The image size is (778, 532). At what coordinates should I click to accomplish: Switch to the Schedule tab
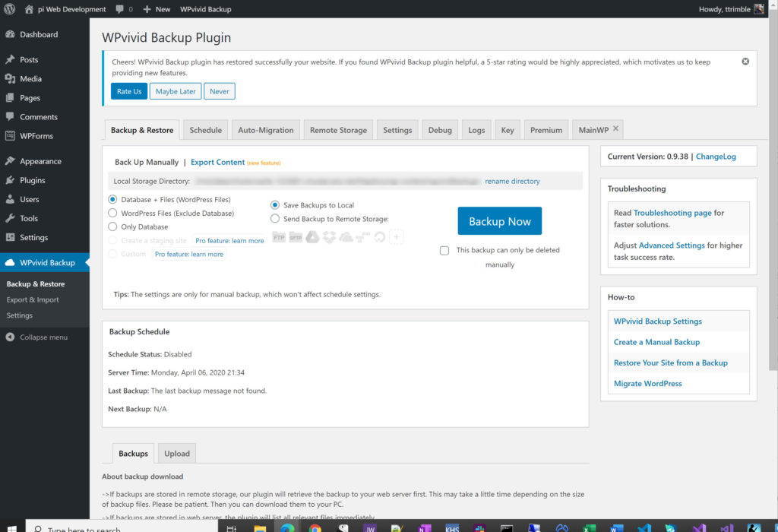point(205,130)
